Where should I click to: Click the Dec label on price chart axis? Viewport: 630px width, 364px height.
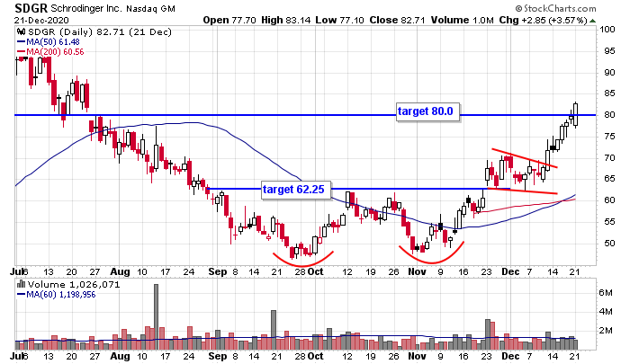510,271
